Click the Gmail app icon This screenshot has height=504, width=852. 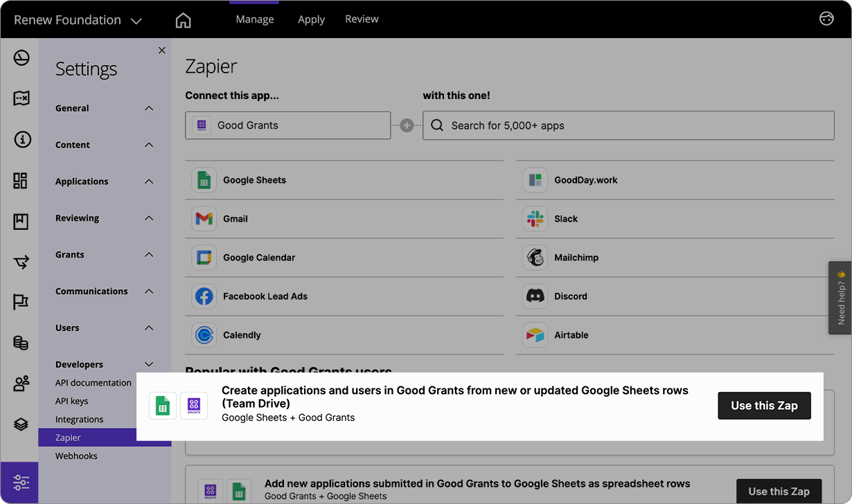point(204,218)
